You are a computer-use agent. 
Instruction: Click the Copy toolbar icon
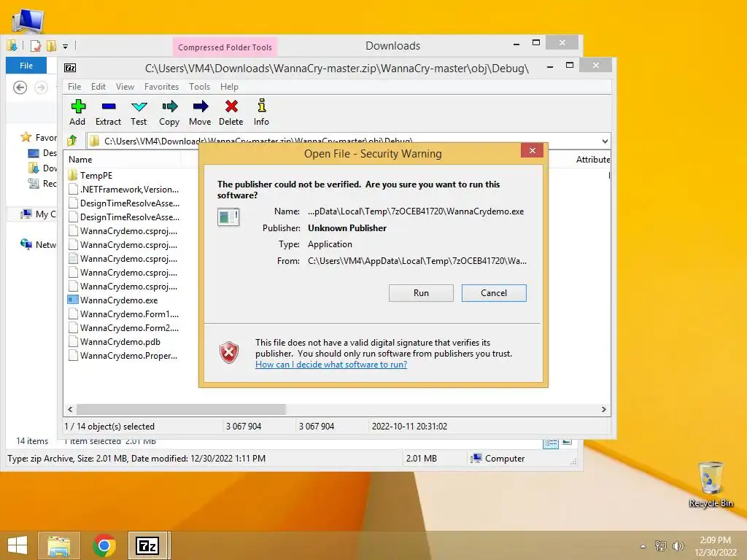(x=169, y=106)
